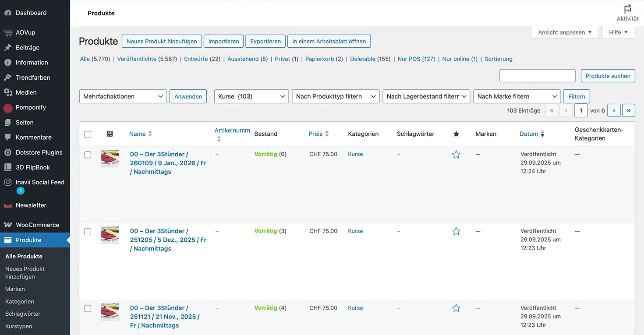The width and height of the screenshot is (644, 335).
Task: Click the Dashboard gauge icon in sidebar
Action: (x=7, y=13)
